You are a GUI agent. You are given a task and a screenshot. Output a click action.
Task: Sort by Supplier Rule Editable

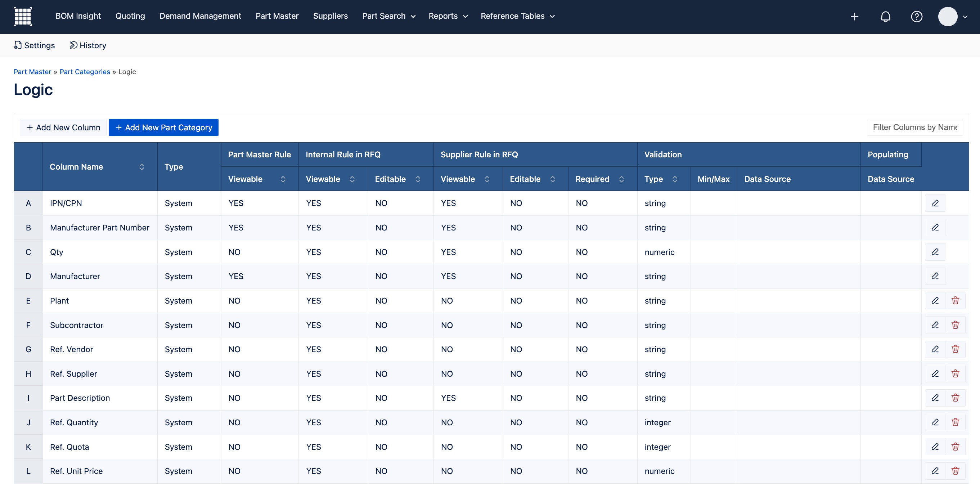click(553, 179)
